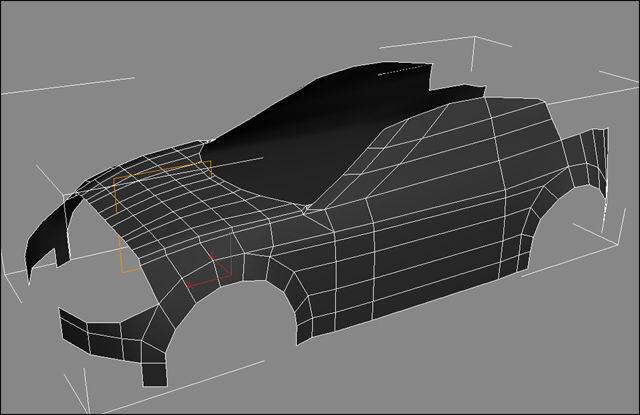Click the front wheel arch opening
This screenshot has width=640, height=415.
point(232,320)
